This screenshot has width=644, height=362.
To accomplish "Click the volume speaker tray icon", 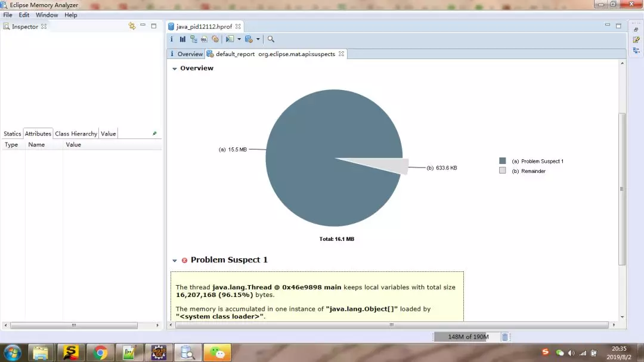I will click(571, 352).
